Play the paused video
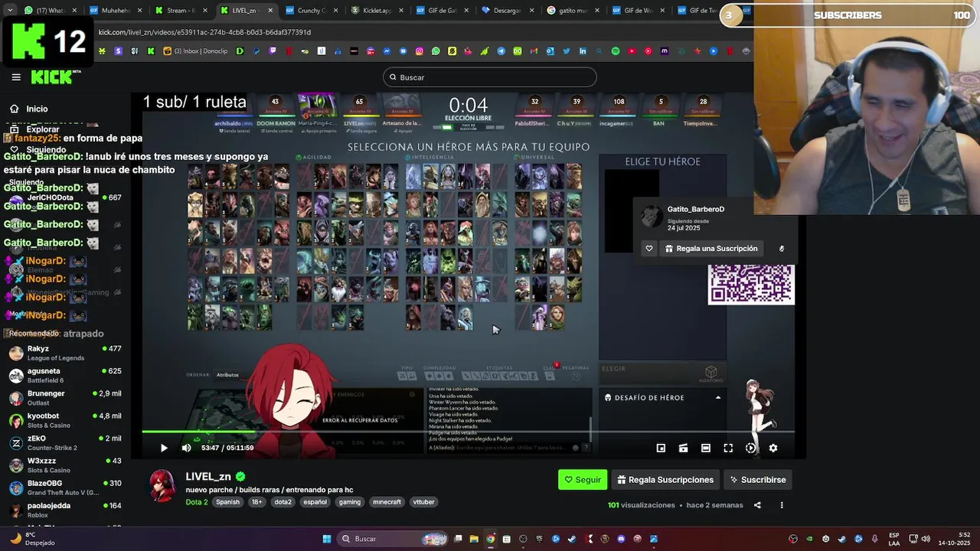 point(164,448)
